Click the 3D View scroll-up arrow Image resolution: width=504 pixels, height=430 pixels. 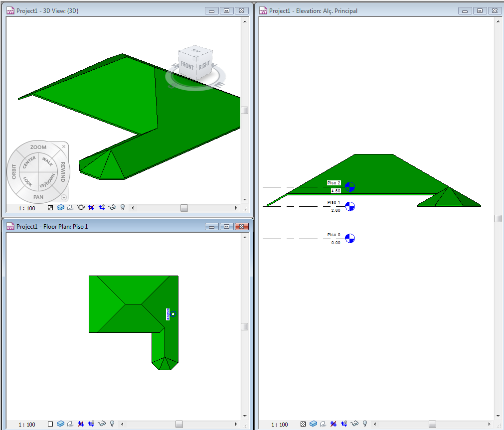click(245, 21)
